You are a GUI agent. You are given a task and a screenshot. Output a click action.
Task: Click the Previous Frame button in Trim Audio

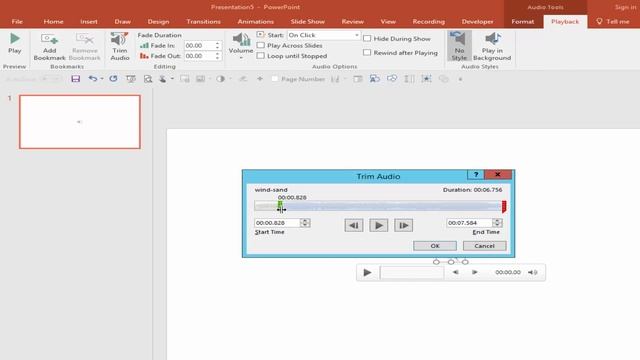(x=354, y=225)
